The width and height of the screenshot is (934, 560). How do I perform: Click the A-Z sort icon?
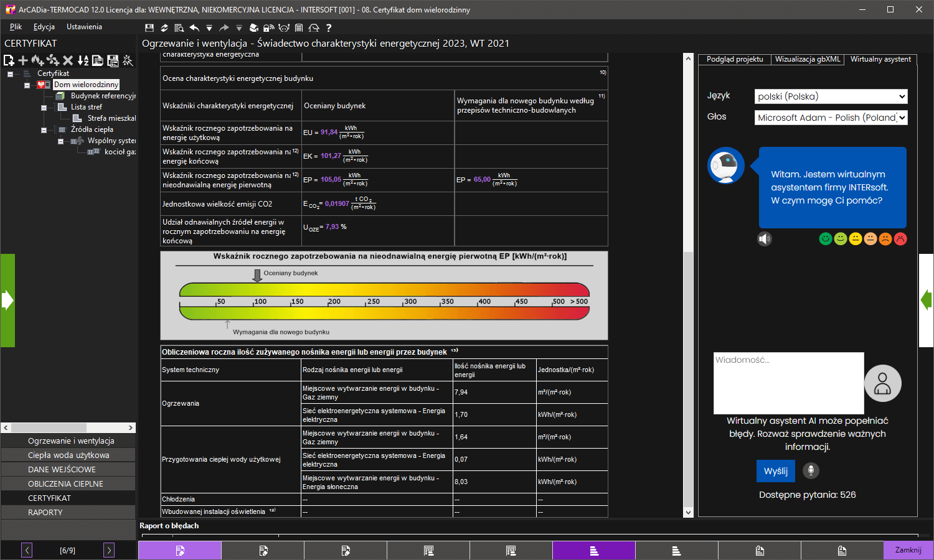[x=83, y=60]
